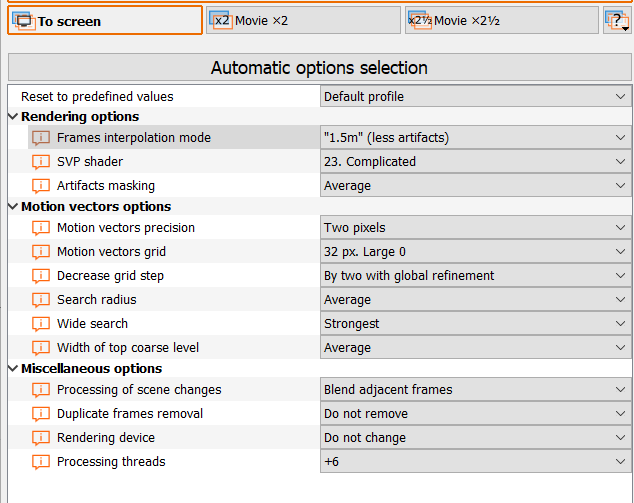
Task: Click info icon for Duplicate frames removal
Action: (41, 414)
